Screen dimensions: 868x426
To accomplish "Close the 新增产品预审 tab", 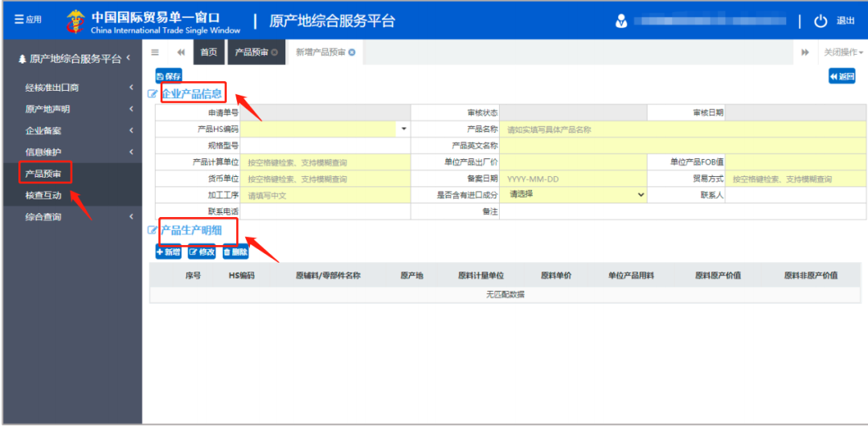I will (352, 52).
